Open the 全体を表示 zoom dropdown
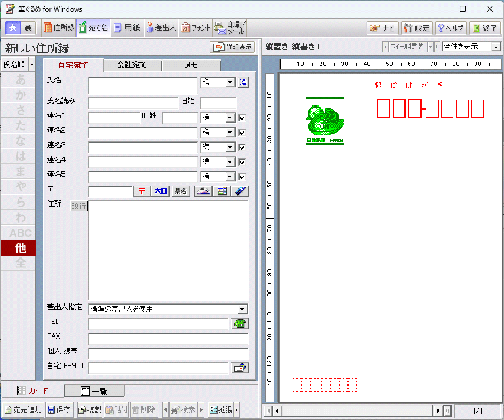Image resolution: width=504 pixels, height=420 pixels. (496, 47)
